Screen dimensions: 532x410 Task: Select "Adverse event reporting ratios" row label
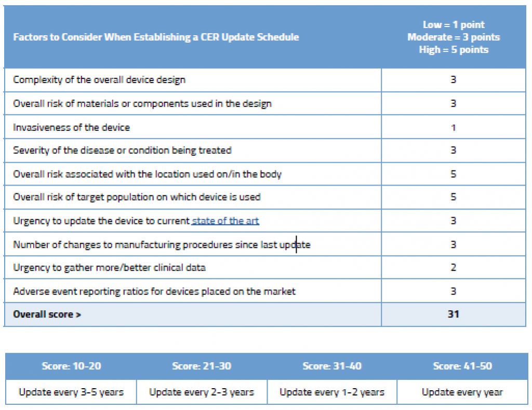pyautogui.click(x=154, y=291)
